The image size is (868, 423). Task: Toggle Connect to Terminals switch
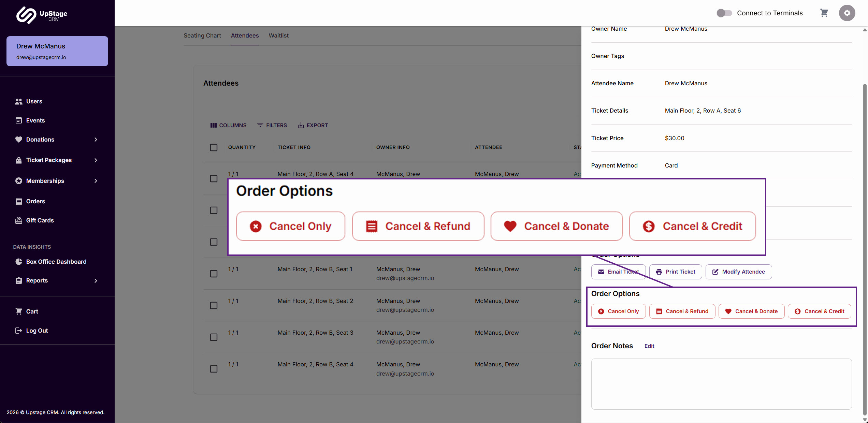point(724,13)
